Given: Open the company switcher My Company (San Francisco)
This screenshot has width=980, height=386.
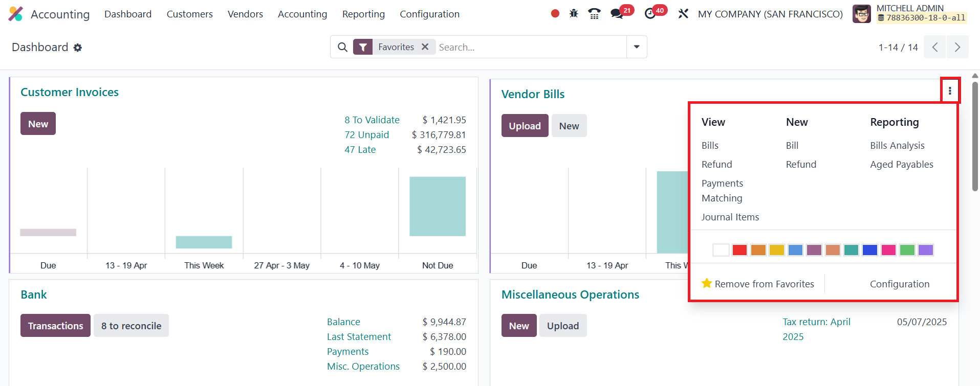Looking at the screenshot, I should coord(770,14).
